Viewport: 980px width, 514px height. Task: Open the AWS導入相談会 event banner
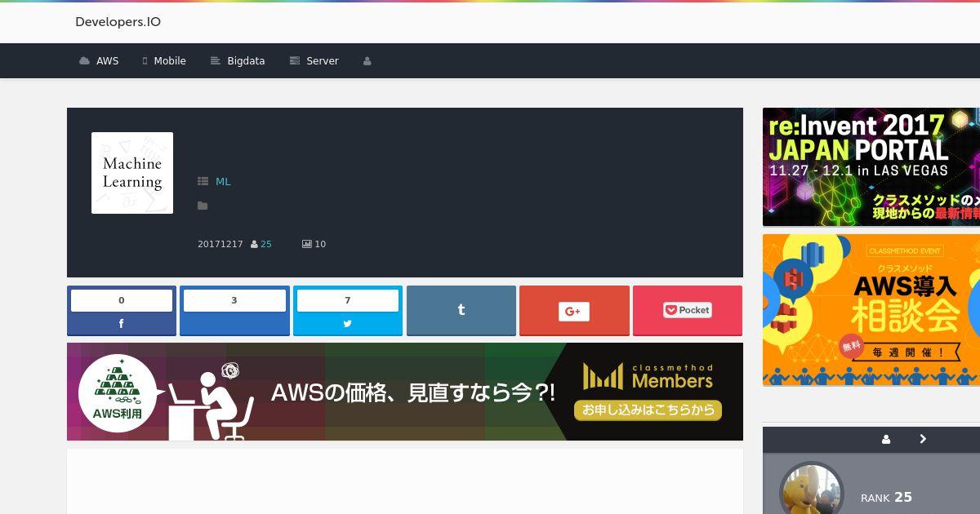tap(871, 310)
